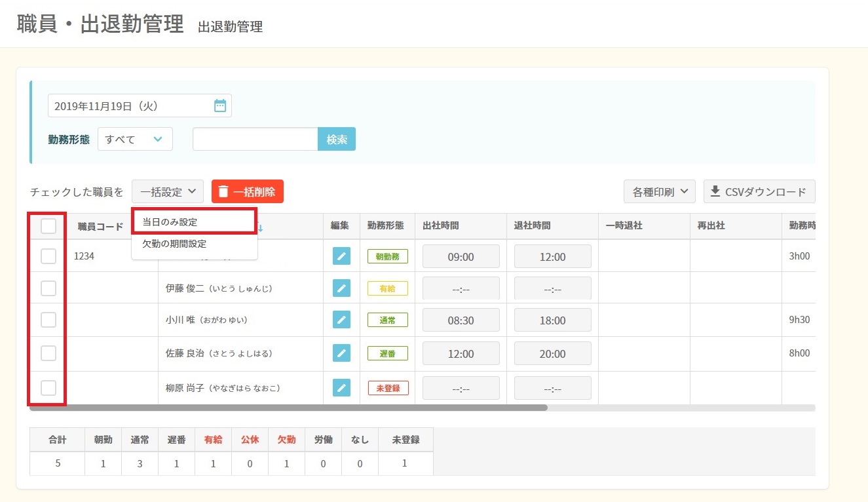The width and height of the screenshot is (868, 502).
Task: Click the 08:30 出社時間 field
Action: (x=461, y=320)
